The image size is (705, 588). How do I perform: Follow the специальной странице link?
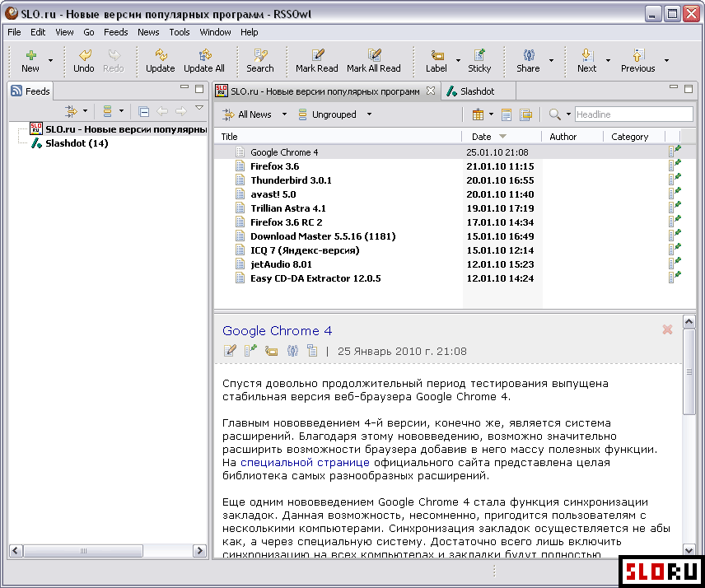[305, 463]
